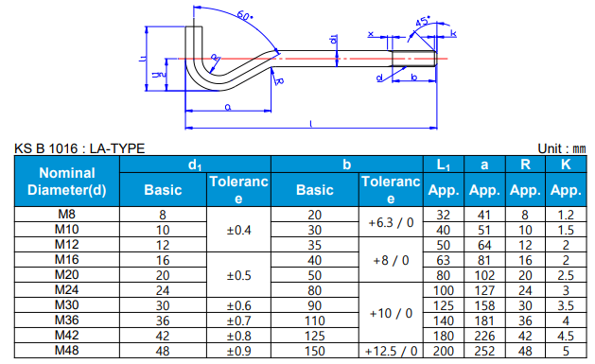595x364 pixels.
Task: Click the L1 value 180
Action: [x=444, y=337]
